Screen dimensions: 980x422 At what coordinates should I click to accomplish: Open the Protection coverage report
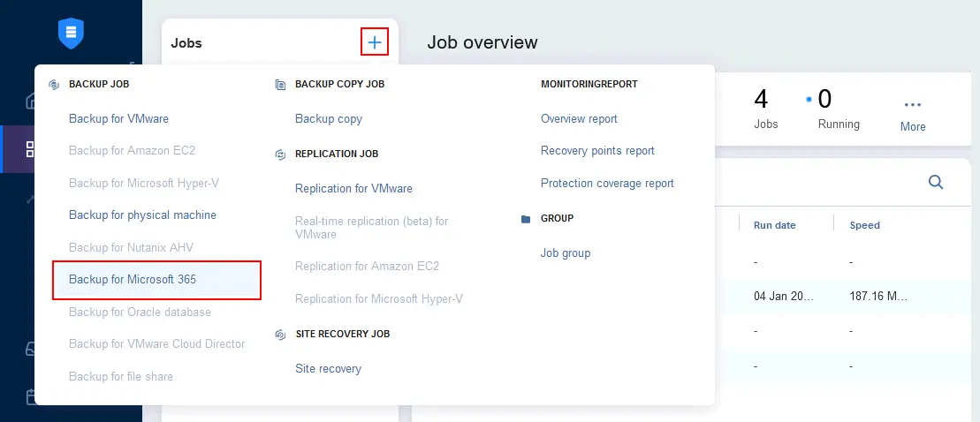[607, 183]
